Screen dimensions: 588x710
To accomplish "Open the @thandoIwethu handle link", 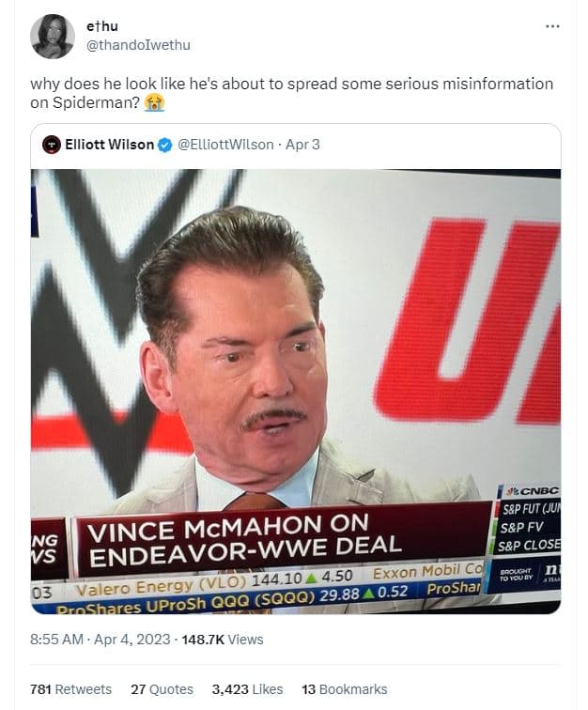I will [x=138, y=45].
